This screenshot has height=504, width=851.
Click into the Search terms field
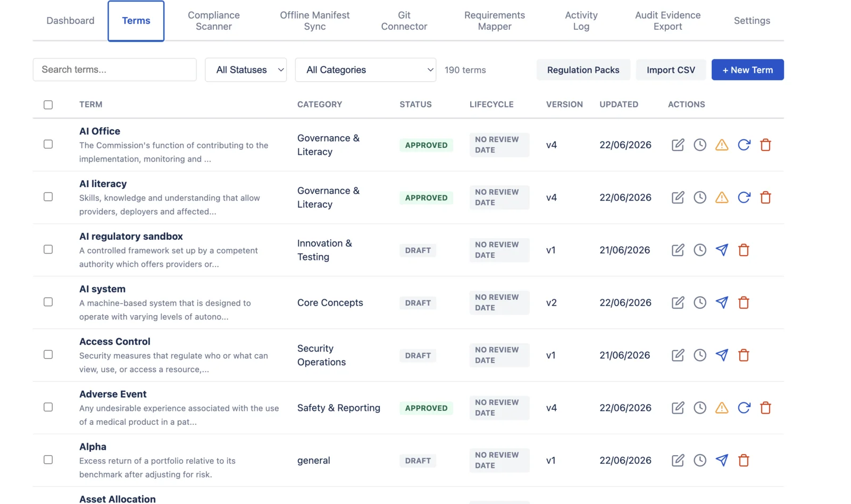(x=115, y=70)
